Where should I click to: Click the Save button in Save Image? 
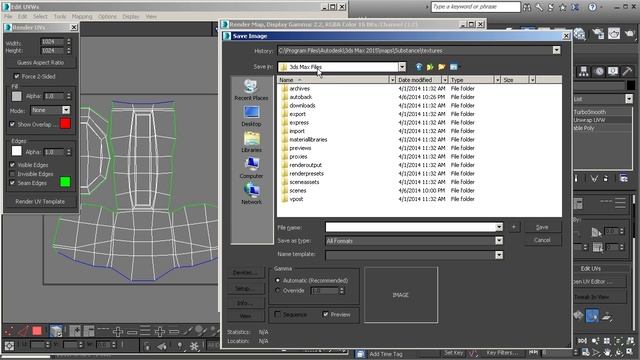point(542,227)
